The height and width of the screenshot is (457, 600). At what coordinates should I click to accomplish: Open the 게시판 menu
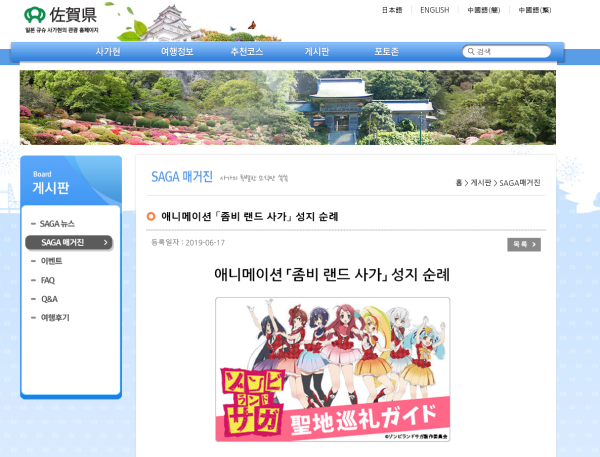coord(317,52)
